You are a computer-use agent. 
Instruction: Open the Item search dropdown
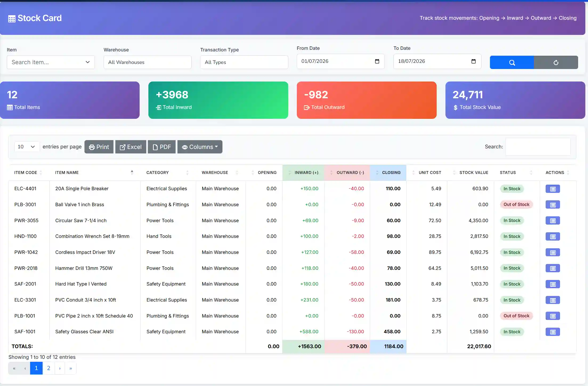[x=51, y=62]
